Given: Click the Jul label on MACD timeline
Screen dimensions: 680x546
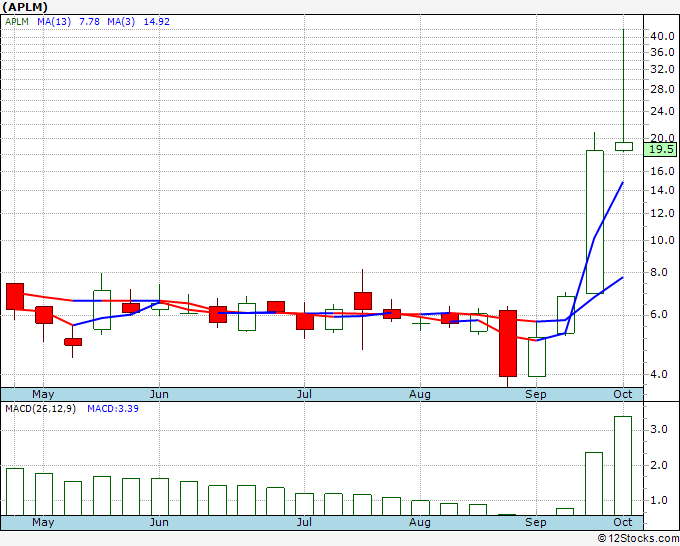Looking at the screenshot, I should (x=304, y=522).
